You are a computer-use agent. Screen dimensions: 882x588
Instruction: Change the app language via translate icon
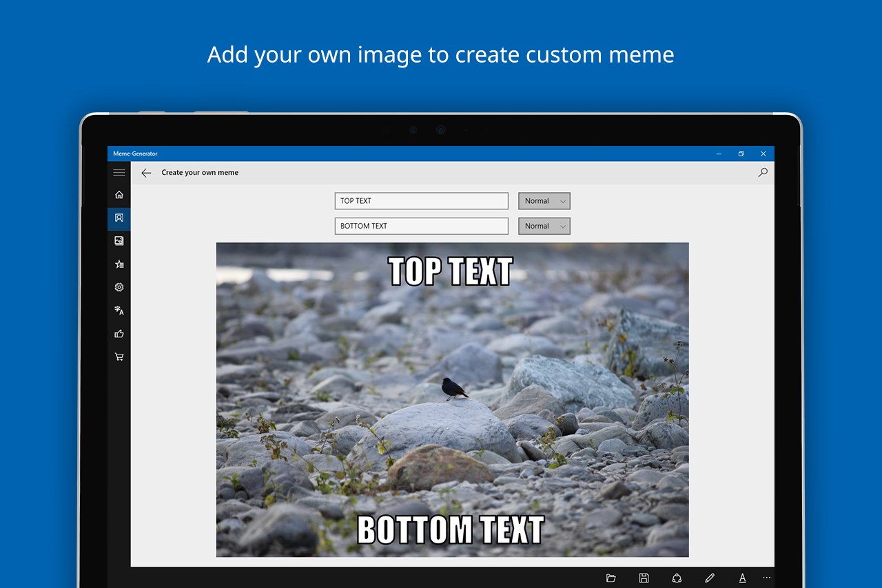pos(119,311)
